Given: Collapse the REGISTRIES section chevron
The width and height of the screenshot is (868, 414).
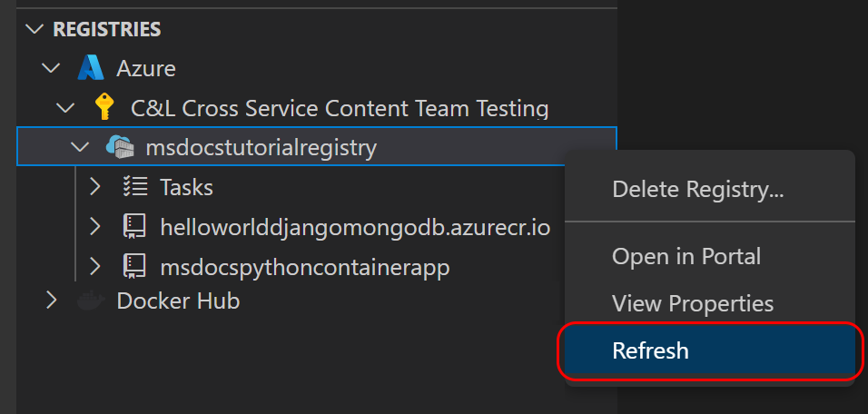Looking at the screenshot, I should [35, 29].
